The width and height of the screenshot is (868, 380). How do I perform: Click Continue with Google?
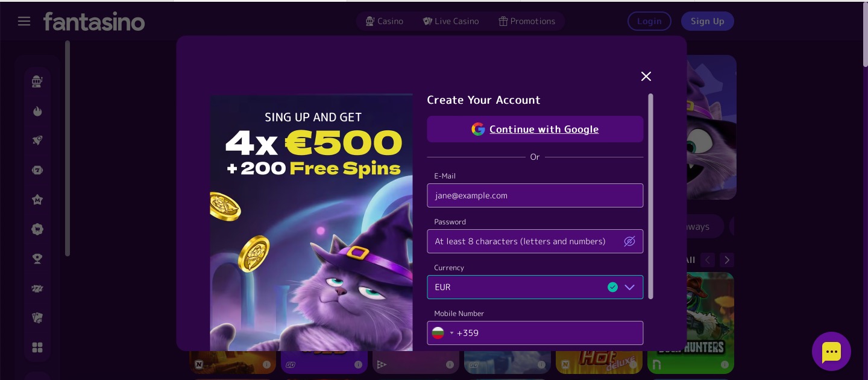[535, 129]
